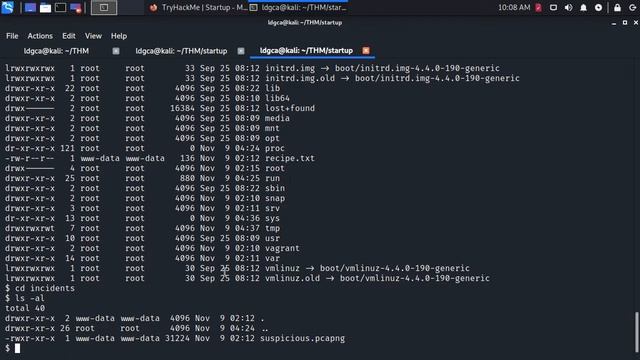Click the round plus tray icon

598,7
